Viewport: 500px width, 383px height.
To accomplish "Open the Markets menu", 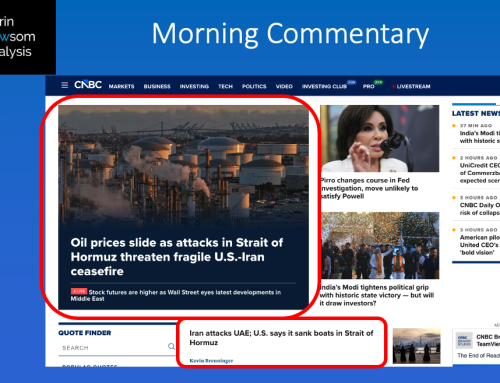I will (x=121, y=86).
